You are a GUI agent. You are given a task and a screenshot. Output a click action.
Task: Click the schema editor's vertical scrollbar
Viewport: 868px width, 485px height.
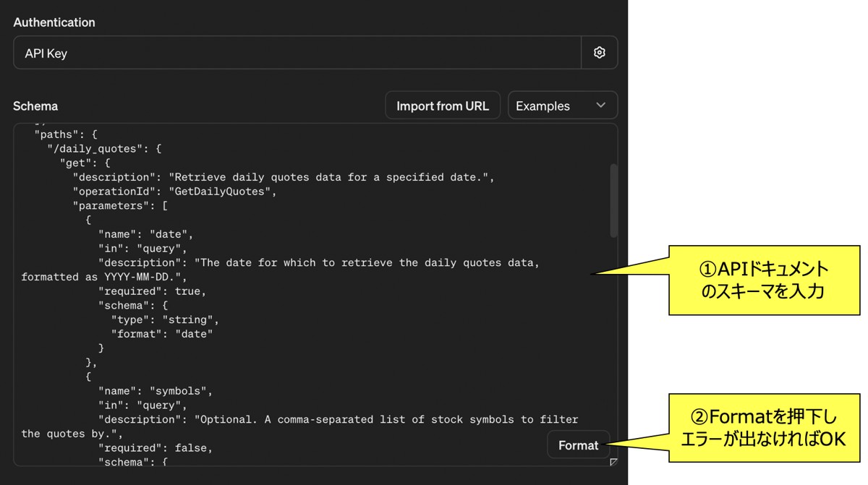pos(614,200)
